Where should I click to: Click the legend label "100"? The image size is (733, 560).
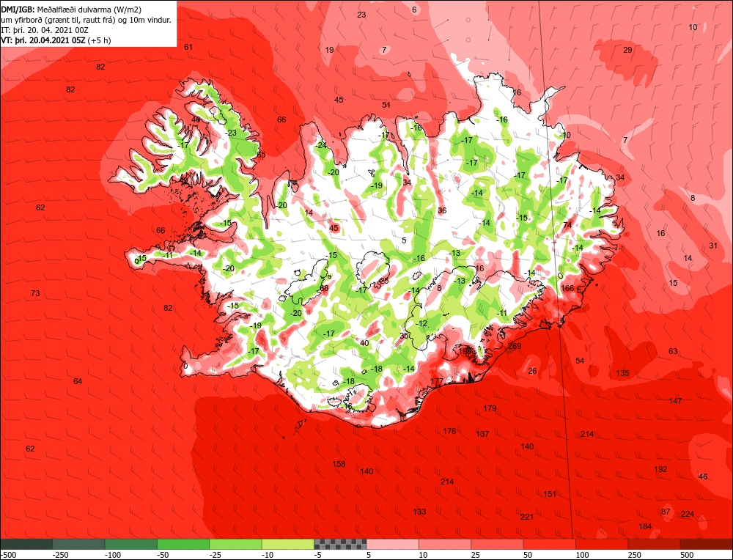coord(582,555)
